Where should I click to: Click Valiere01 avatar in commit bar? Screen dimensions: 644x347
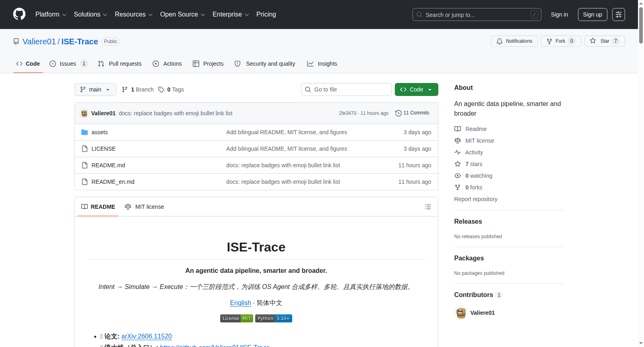84,113
